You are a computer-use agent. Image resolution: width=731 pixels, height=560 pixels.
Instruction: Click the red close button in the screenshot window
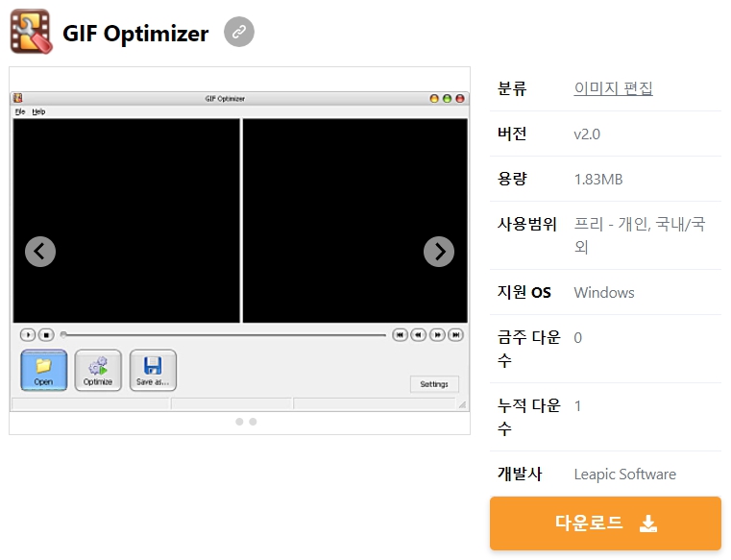tap(460, 98)
